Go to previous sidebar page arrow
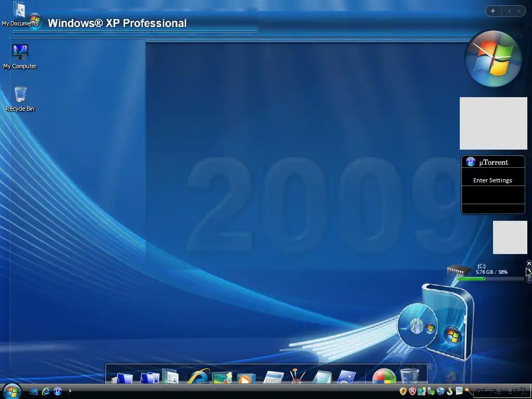Viewport: 532px width, 399px height. [x=509, y=11]
